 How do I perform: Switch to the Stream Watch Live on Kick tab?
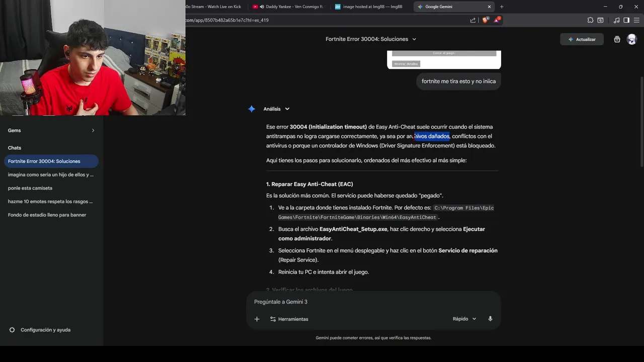(x=214, y=7)
